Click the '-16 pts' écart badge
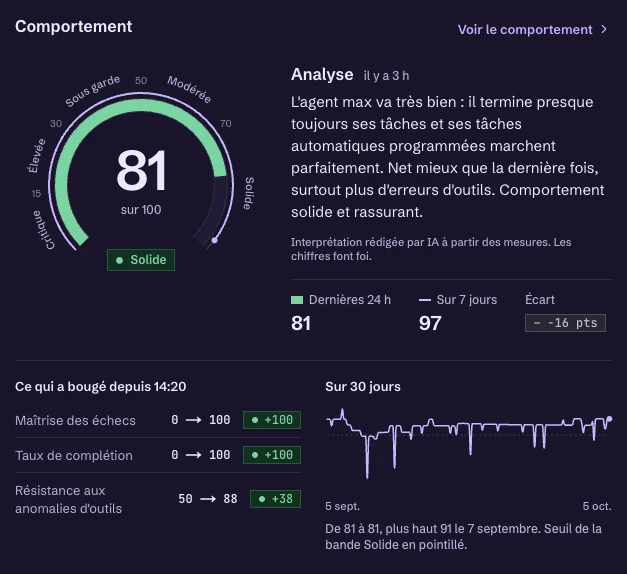This screenshot has width=627, height=574. 565,323
